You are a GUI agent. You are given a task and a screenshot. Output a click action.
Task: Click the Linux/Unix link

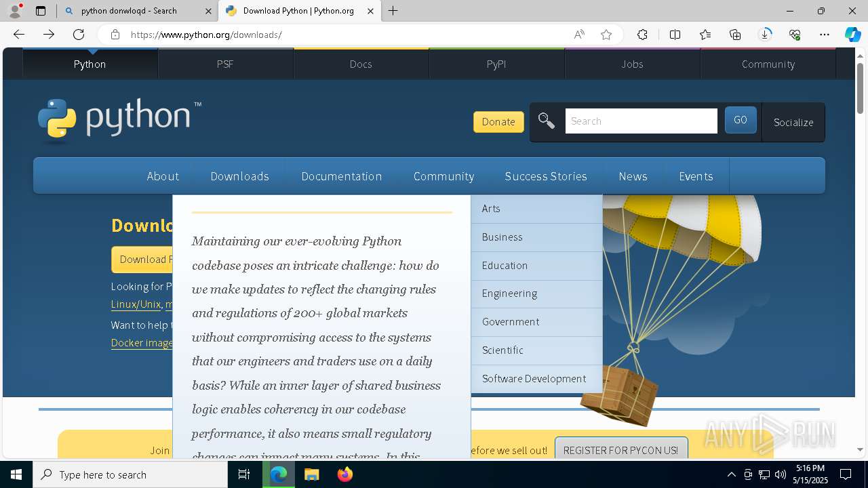point(136,304)
